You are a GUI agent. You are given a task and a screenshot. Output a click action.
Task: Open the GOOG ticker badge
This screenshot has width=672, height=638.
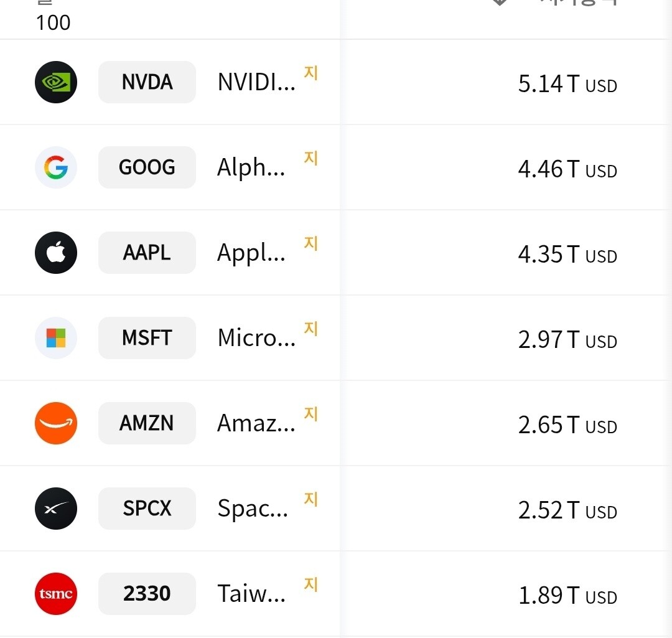tap(147, 167)
